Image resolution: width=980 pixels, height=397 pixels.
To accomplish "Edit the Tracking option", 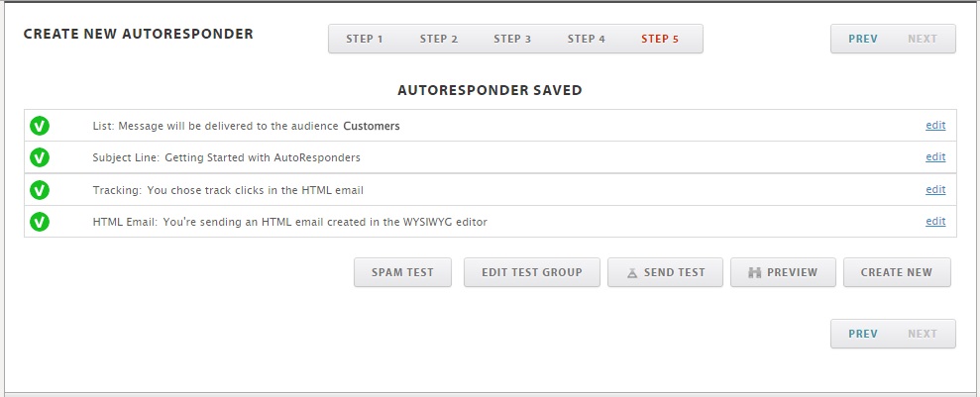I will click(x=934, y=189).
